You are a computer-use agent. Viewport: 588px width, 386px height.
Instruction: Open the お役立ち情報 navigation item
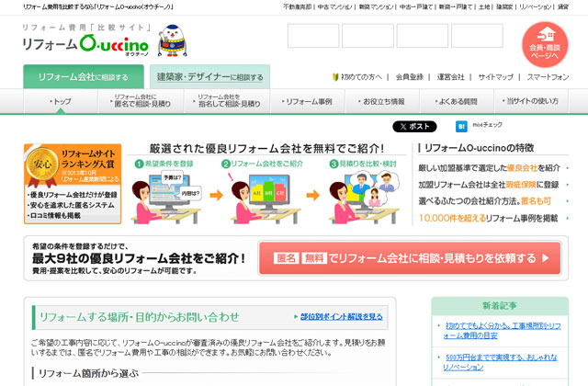tap(382, 101)
